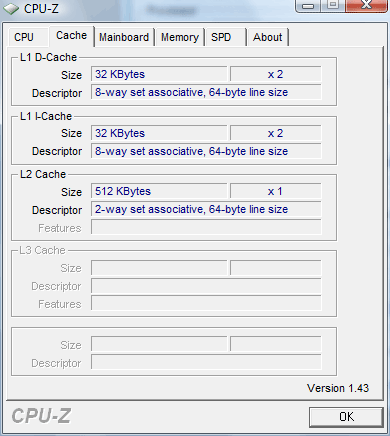Go to the Memory tab
390x436 pixels.
(x=180, y=37)
